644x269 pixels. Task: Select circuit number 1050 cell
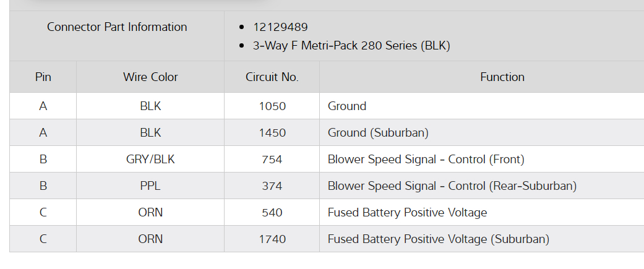pyautogui.click(x=272, y=106)
